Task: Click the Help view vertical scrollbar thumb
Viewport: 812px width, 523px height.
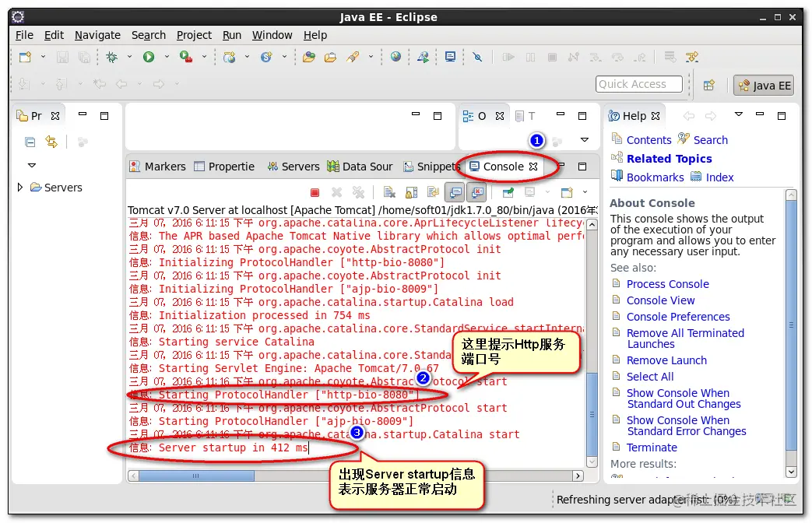Action: pyautogui.click(x=791, y=325)
